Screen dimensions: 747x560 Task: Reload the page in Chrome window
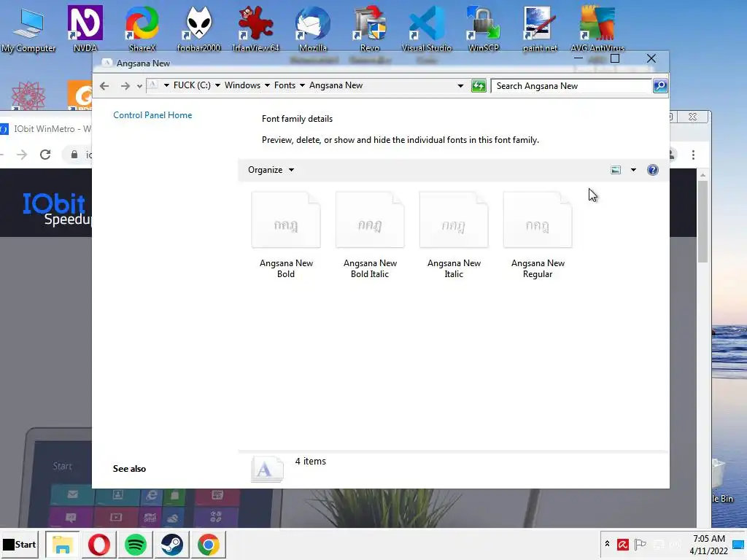click(45, 155)
